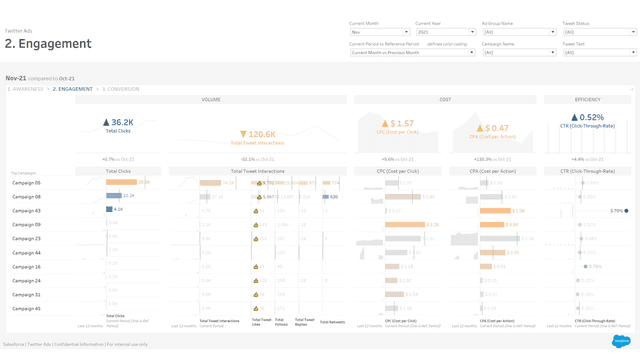Select Campaign 05 Total Clicks orange bar
The height and width of the screenshot is (363, 640).
122,182
